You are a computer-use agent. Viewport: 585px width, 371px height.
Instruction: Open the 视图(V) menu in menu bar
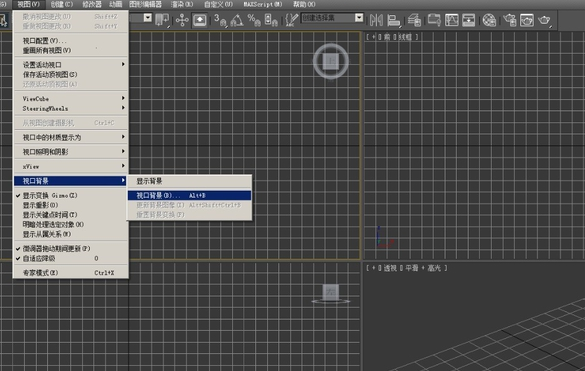(x=28, y=4)
